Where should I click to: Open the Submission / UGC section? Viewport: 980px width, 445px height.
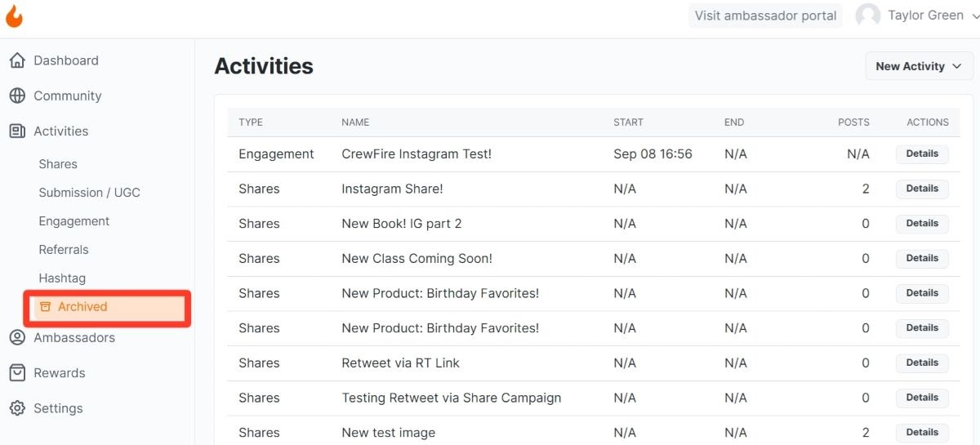click(90, 193)
